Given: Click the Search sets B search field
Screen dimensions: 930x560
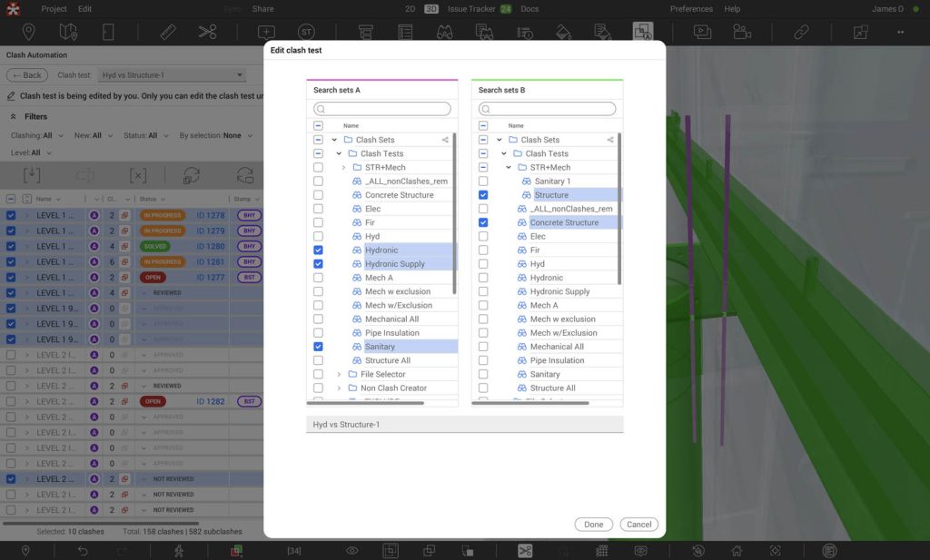Looking at the screenshot, I should point(547,109).
